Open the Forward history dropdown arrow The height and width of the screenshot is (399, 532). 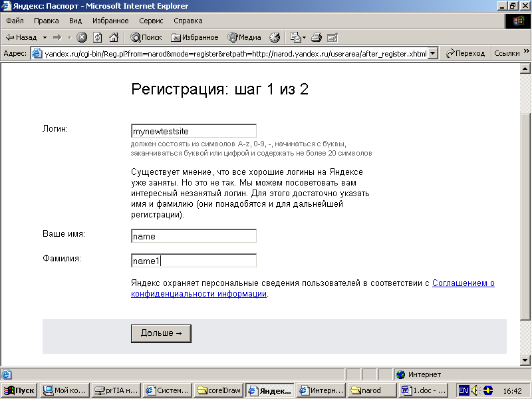[x=70, y=38]
